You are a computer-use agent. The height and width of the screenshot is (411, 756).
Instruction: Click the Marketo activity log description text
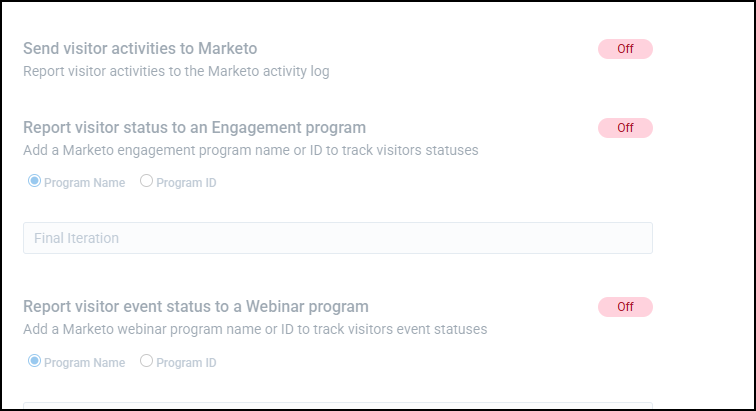coord(176,71)
